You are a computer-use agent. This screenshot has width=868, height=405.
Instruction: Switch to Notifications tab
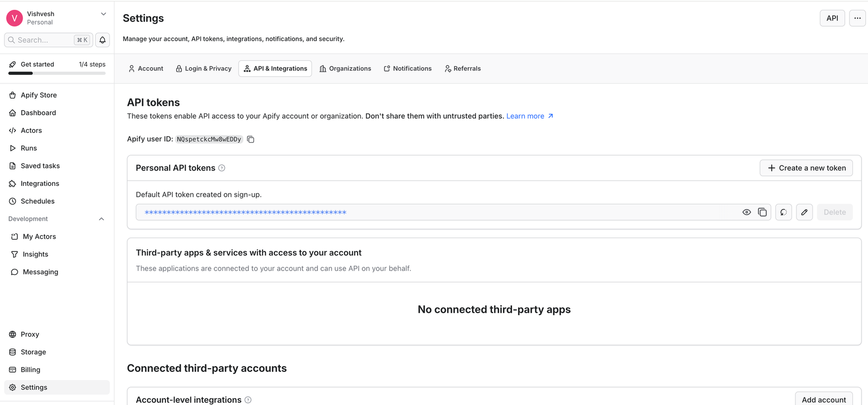point(407,68)
